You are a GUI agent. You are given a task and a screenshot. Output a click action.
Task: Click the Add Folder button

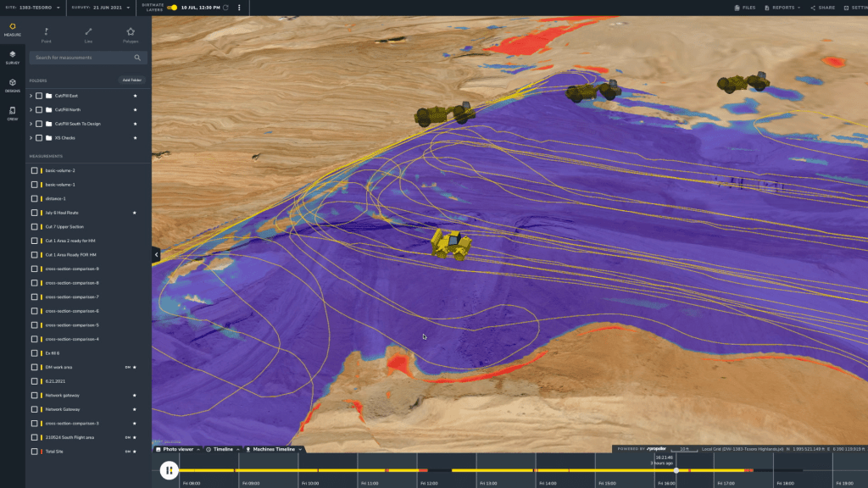(131, 80)
